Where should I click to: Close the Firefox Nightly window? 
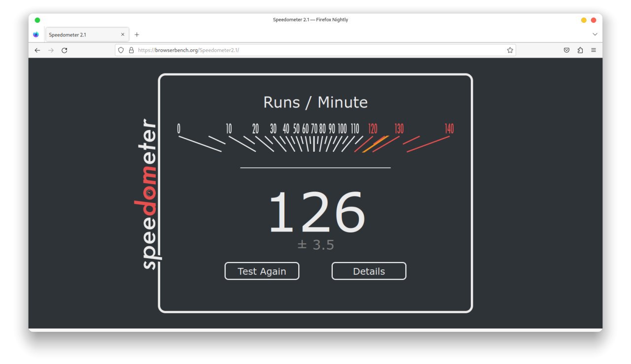[594, 20]
